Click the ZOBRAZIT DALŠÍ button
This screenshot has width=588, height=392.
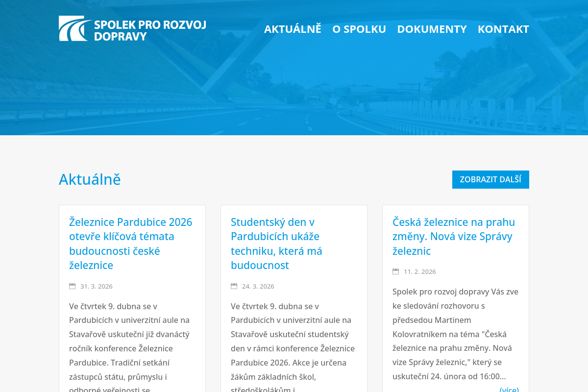(x=490, y=179)
